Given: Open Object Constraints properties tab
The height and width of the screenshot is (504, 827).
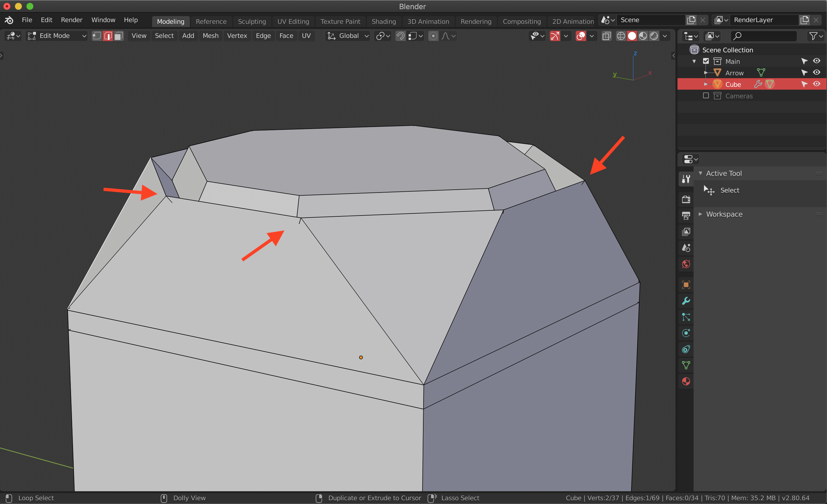Looking at the screenshot, I should (x=686, y=349).
